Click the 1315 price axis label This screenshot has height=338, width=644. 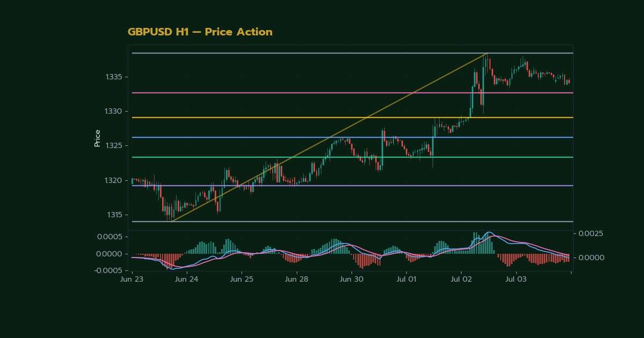(115, 215)
